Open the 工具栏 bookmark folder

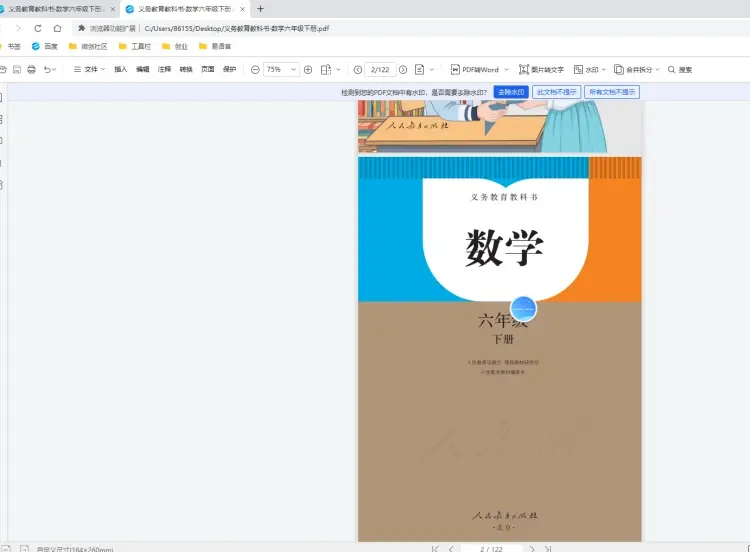click(x=134, y=46)
